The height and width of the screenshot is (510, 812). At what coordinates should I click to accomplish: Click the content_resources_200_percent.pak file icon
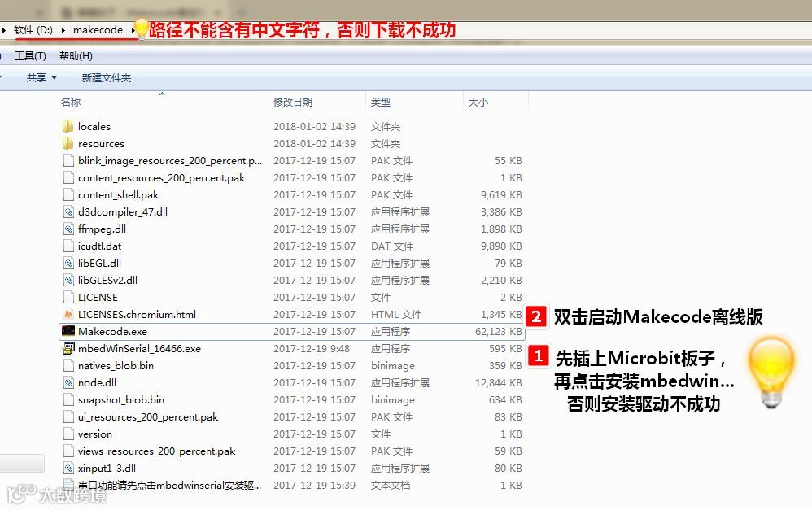tap(68, 177)
